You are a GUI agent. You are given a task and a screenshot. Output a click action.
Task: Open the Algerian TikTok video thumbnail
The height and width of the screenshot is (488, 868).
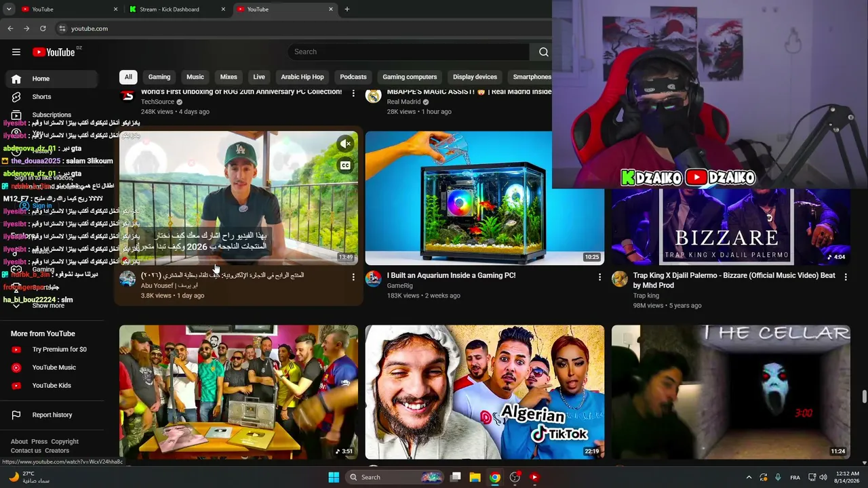click(x=485, y=392)
